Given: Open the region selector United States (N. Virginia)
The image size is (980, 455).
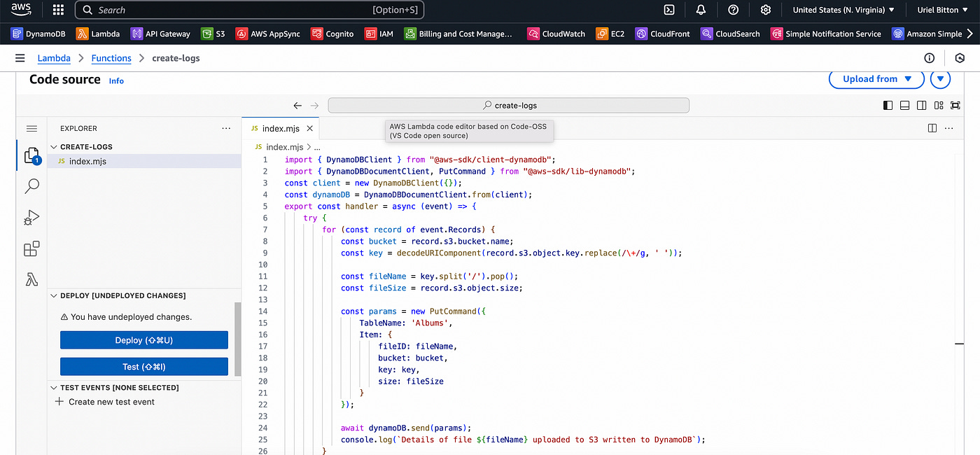Looking at the screenshot, I should click(843, 10).
